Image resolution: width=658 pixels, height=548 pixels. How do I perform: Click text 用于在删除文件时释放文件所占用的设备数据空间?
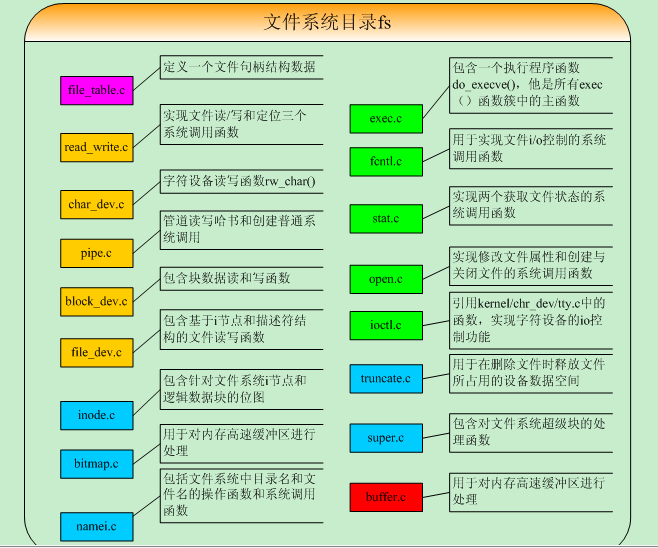pos(529,373)
